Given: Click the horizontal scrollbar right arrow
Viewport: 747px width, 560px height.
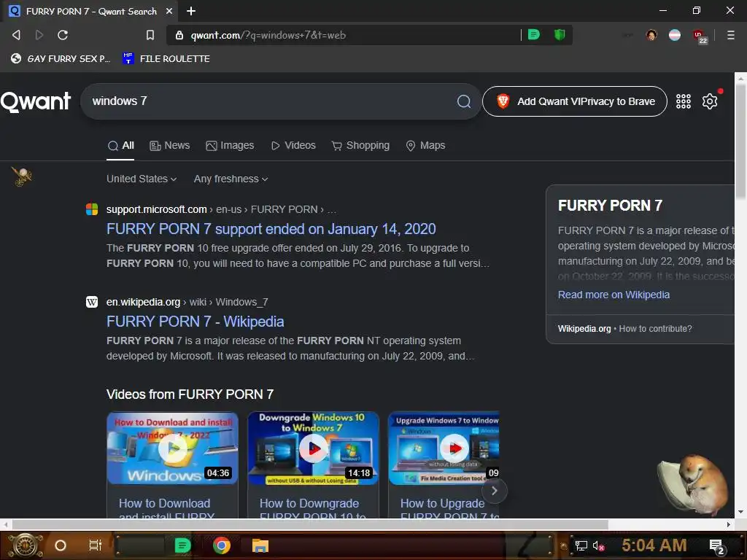Looking at the screenshot, I should coord(729,525).
